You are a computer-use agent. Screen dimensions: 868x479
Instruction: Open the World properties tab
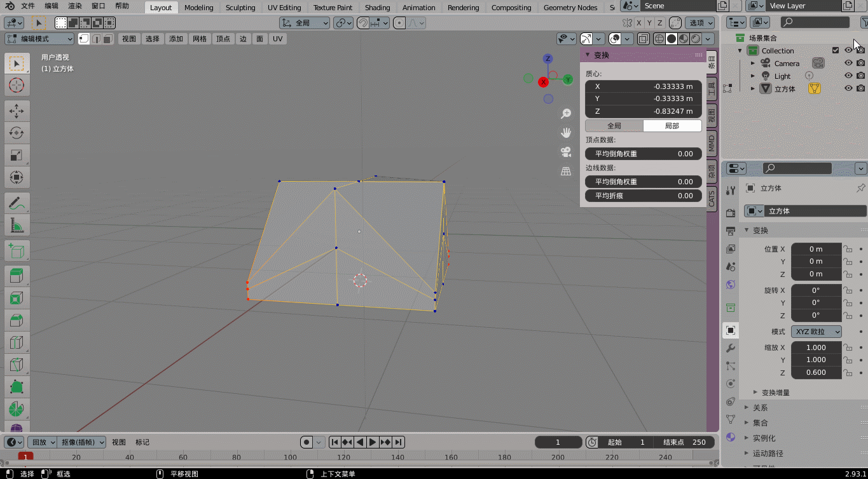pos(731,285)
